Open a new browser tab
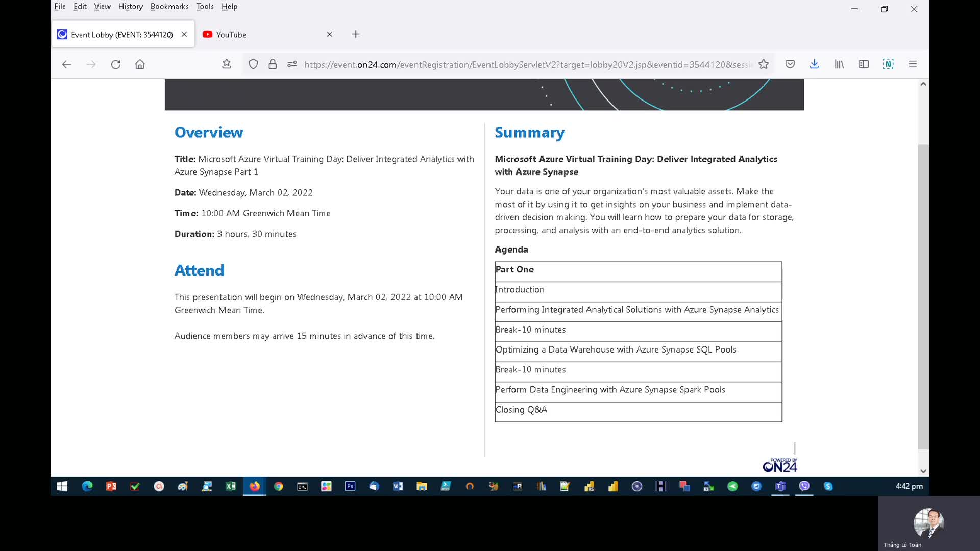The image size is (980, 551). (356, 34)
